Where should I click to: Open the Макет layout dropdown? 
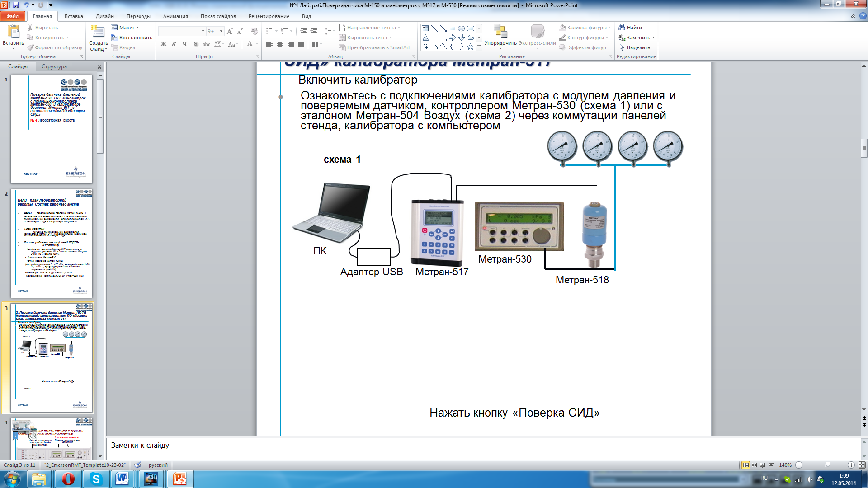point(125,28)
